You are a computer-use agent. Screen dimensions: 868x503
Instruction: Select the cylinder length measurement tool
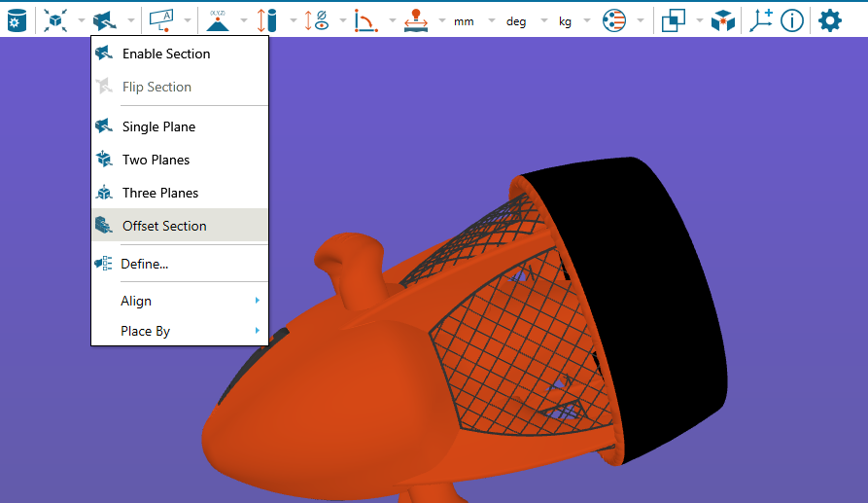point(266,19)
